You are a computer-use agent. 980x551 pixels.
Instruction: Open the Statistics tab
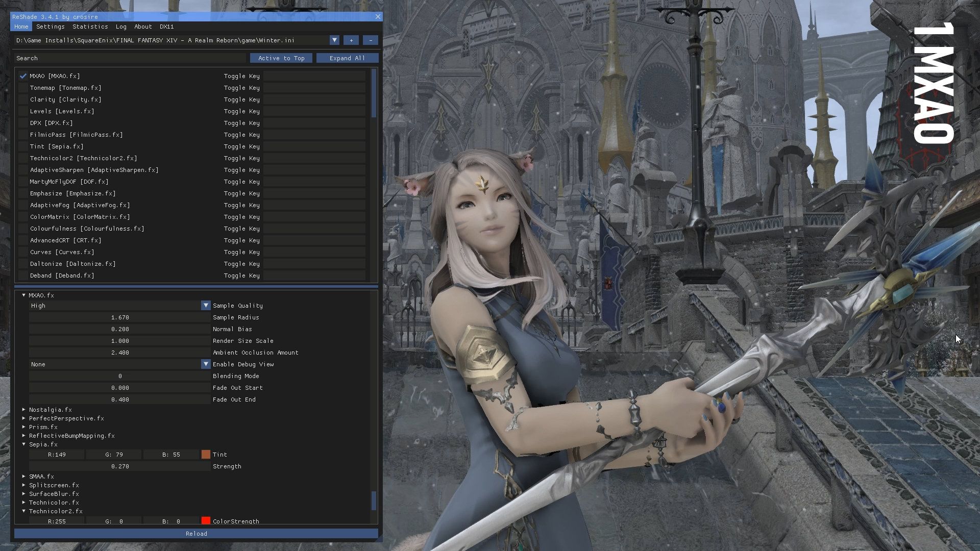90,27
